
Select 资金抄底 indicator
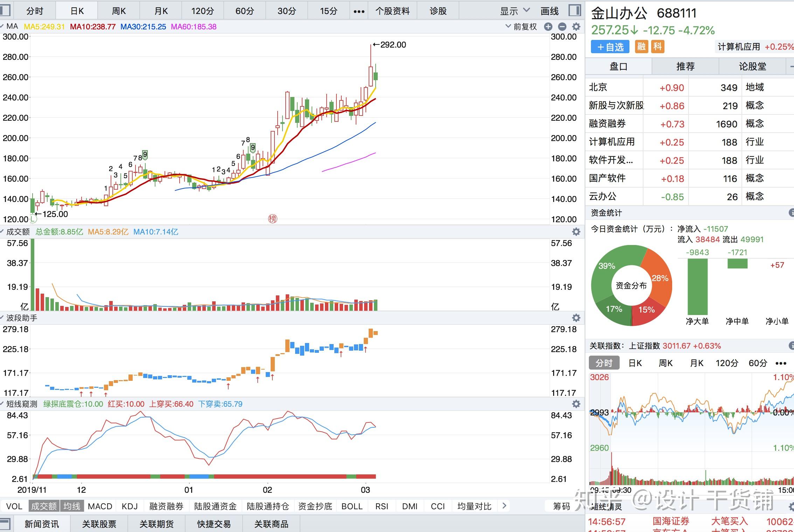pyautogui.click(x=315, y=506)
